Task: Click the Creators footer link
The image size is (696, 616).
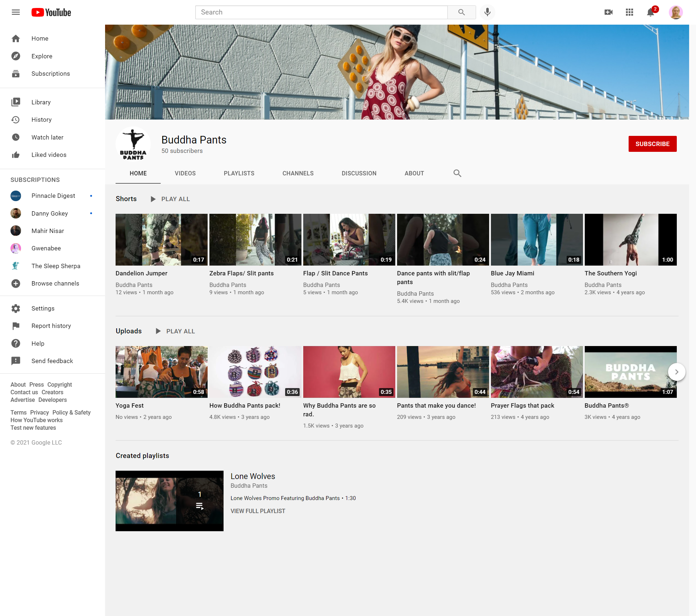Action: (x=52, y=392)
